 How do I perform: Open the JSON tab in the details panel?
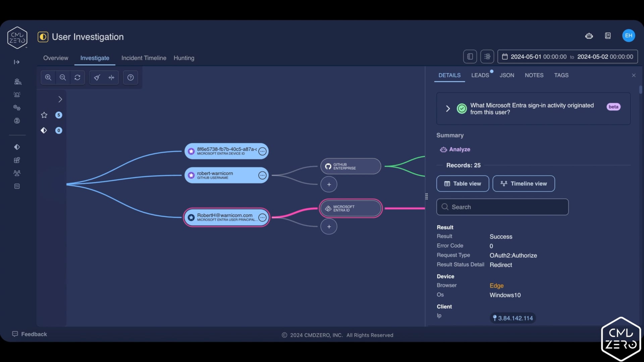[506, 75]
